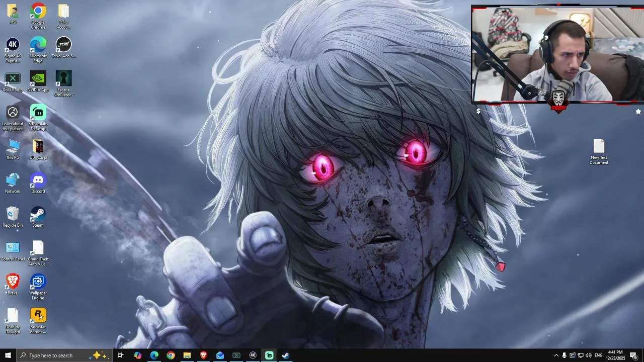Open Task View from the taskbar
This screenshot has height=362, width=644.
pyautogui.click(x=121, y=355)
